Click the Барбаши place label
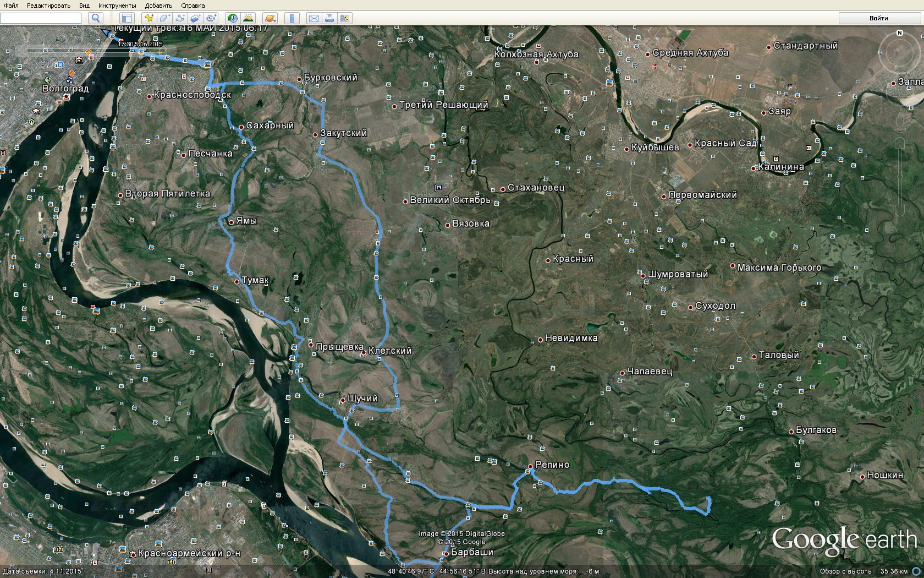The width and height of the screenshot is (924, 578). [x=472, y=552]
